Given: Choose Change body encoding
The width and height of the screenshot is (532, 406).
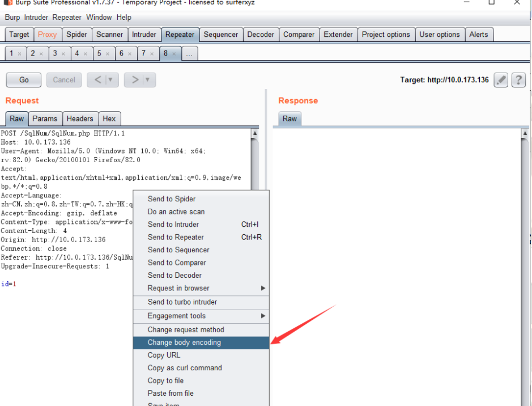Looking at the screenshot, I should coord(201,342).
